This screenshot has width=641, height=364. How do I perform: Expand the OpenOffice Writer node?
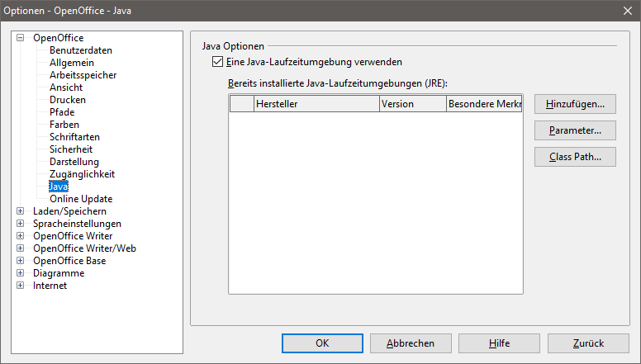coord(20,236)
